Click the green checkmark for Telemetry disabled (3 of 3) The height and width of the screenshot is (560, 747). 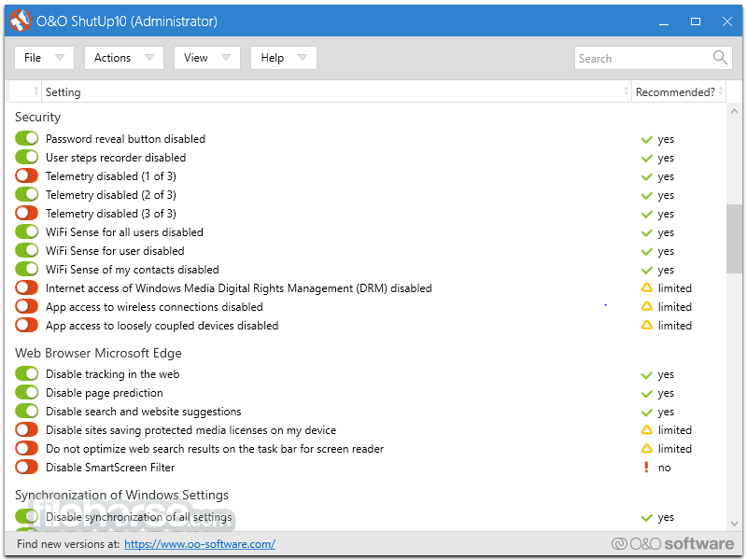tap(646, 215)
